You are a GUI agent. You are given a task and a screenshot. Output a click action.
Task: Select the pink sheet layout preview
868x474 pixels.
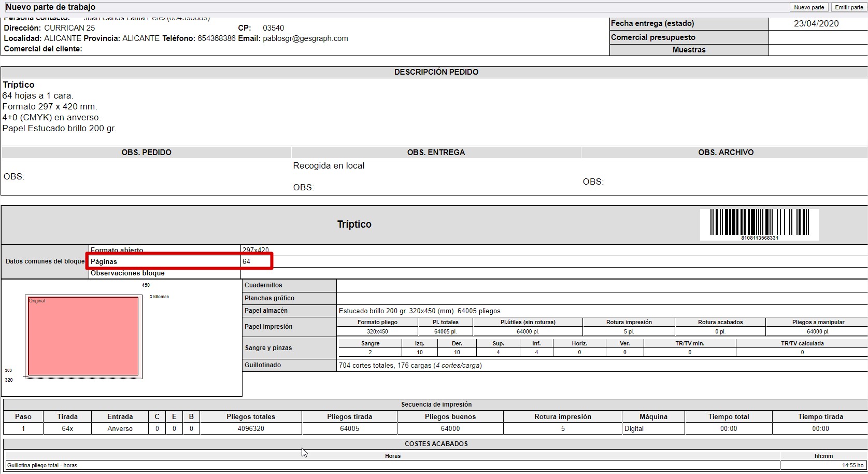pyautogui.click(x=83, y=336)
